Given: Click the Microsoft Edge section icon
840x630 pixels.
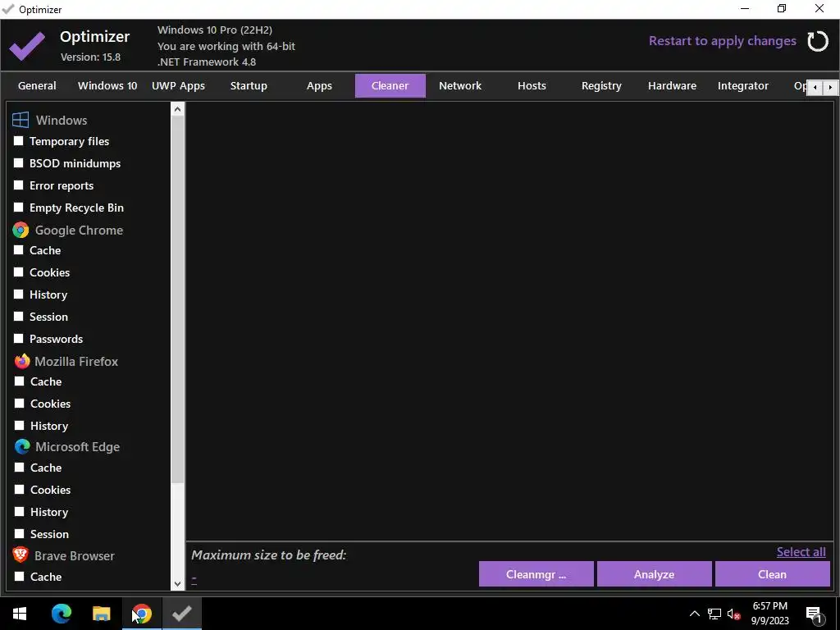Looking at the screenshot, I should click(x=22, y=447).
